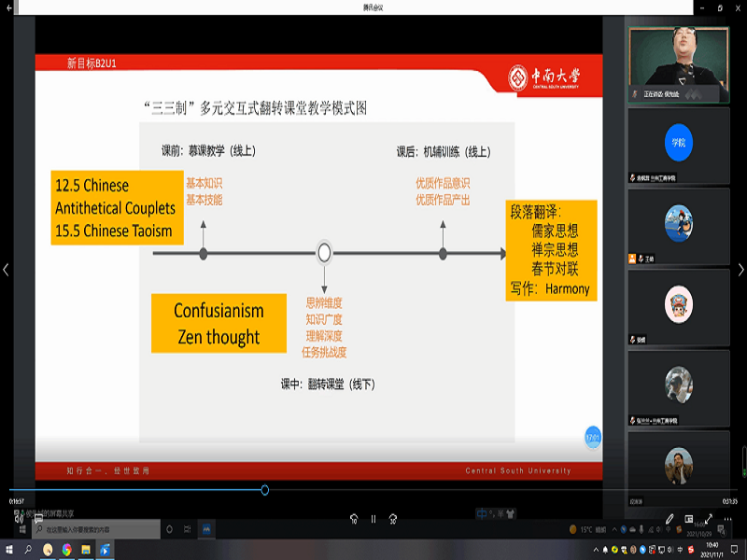Screen dimensions: 747x560
Task: Click the Windows taskbar search icon
Action: (28, 550)
